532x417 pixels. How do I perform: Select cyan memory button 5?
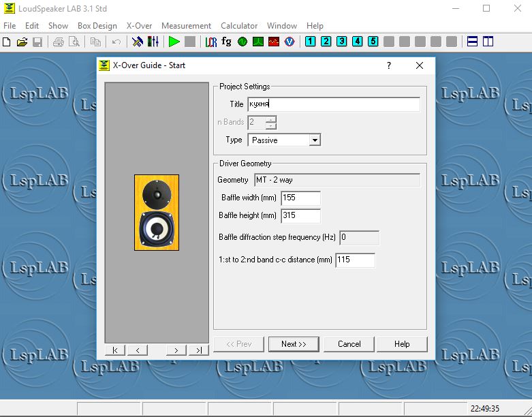[373, 42]
